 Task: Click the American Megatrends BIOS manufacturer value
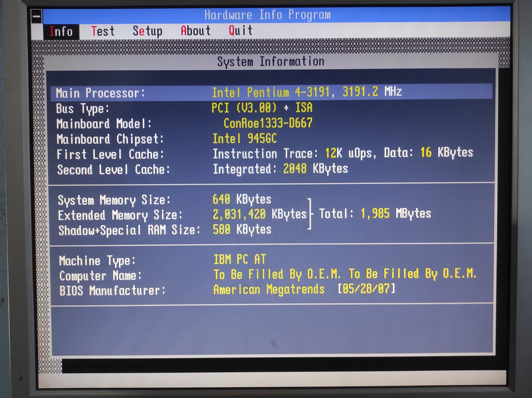coord(269,290)
